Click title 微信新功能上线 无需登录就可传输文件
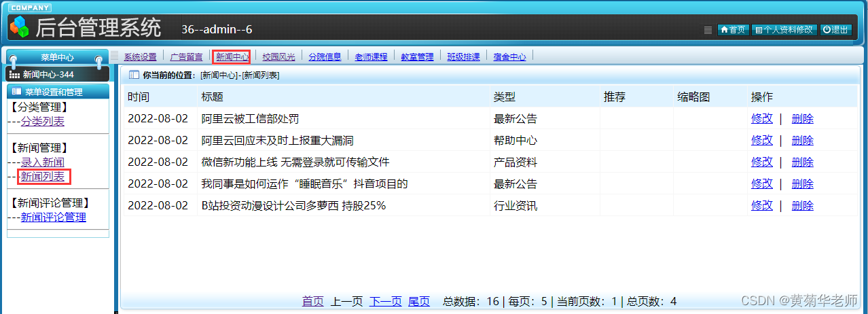868x314 pixels. click(x=295, y=162)
